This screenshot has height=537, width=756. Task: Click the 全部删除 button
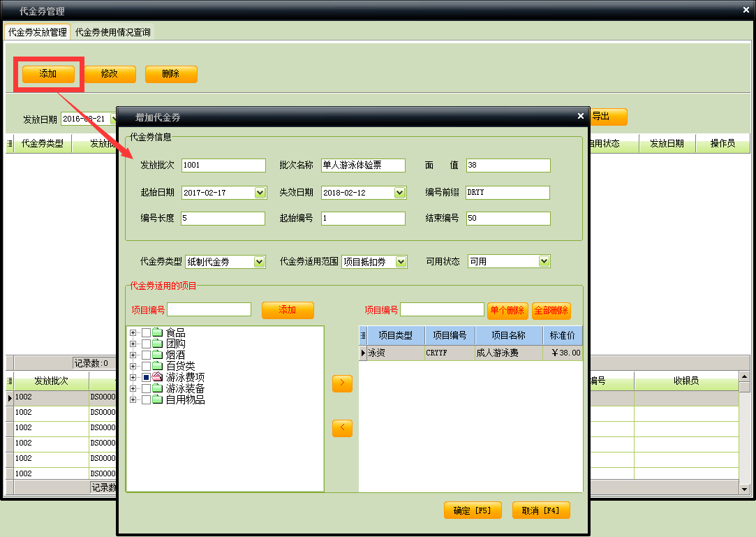click(551, 310)
